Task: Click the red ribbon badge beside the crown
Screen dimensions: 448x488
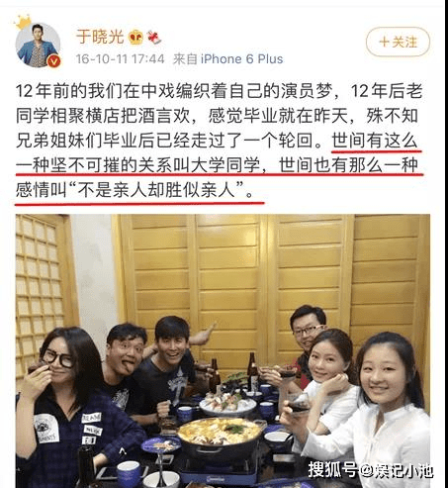Action: [153, 37]
